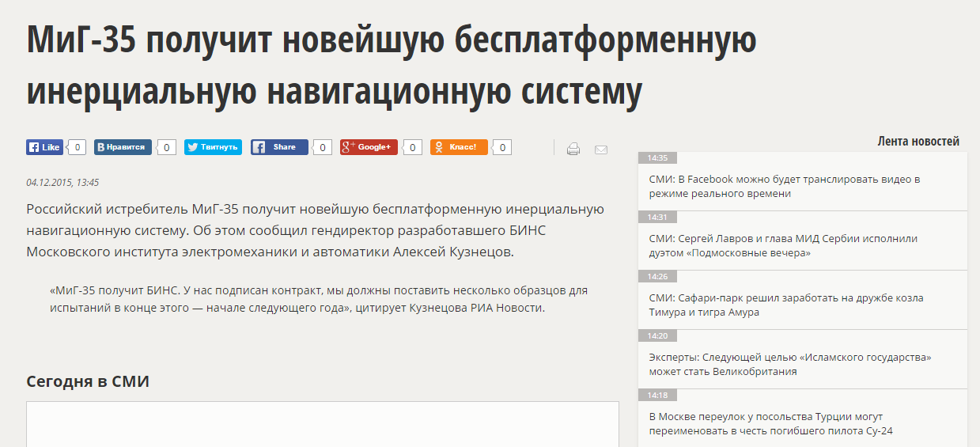Click the 14:35 timestamp label
The height and width of the screenshot is (447, 980).
coord(657,157)
